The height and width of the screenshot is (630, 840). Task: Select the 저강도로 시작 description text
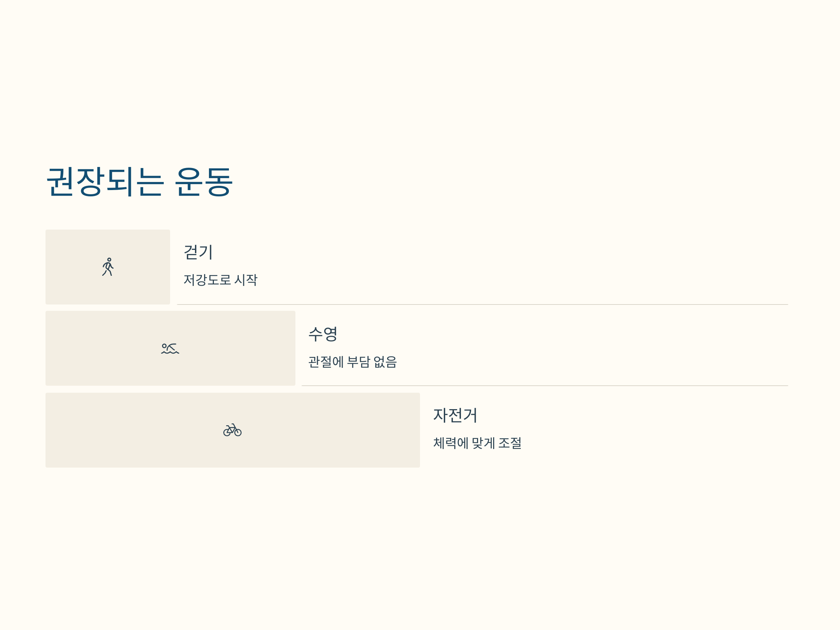click(x=220, y=280)
